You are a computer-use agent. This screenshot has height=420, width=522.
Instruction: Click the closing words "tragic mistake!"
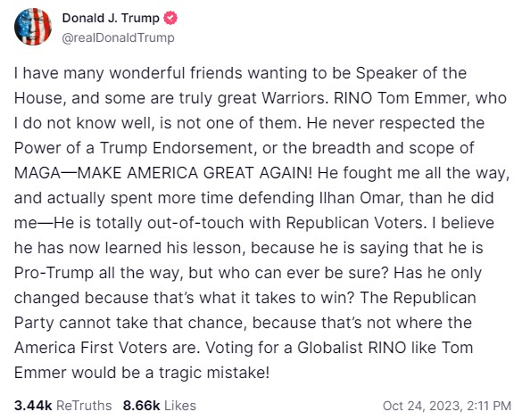pyautogui.click(x=214, y=373)
